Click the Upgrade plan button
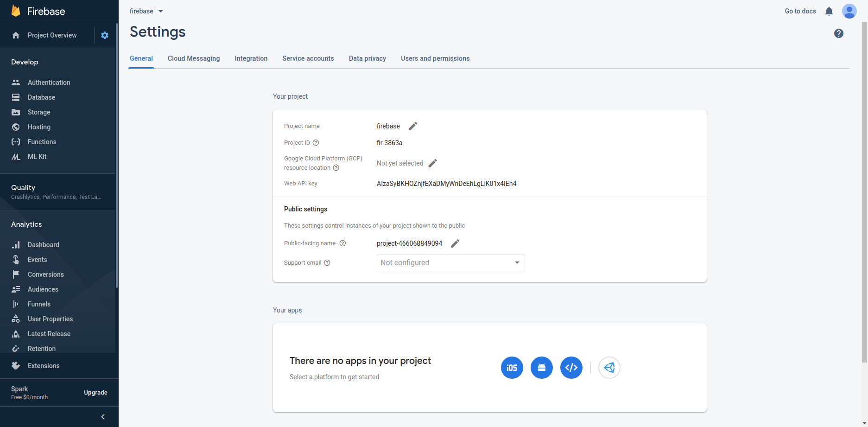 coord(95,393)
